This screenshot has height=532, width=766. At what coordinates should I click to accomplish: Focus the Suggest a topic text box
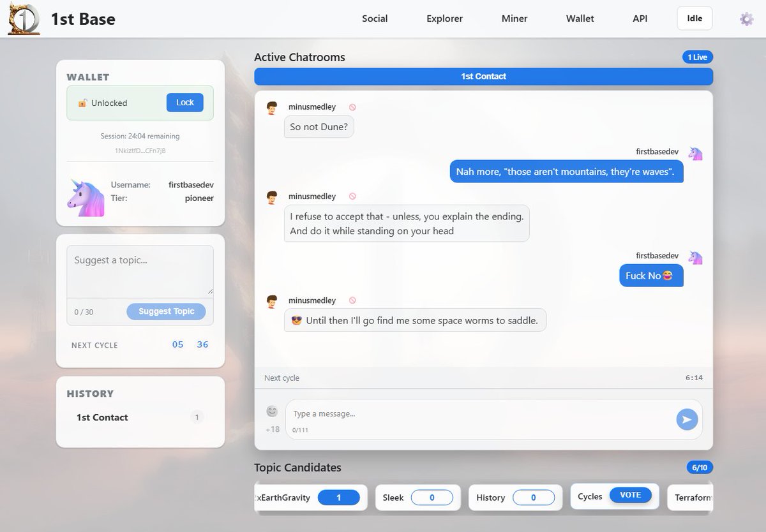[140, 270]
